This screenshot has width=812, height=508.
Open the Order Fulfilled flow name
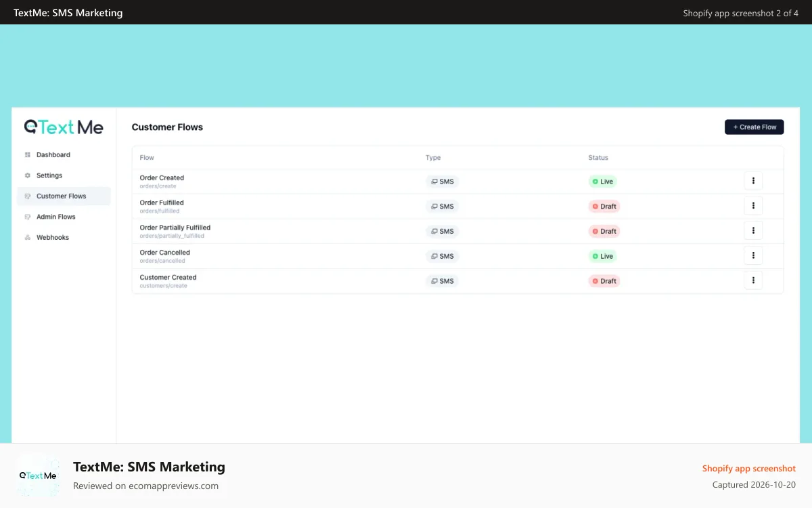(x=162, y=203)
